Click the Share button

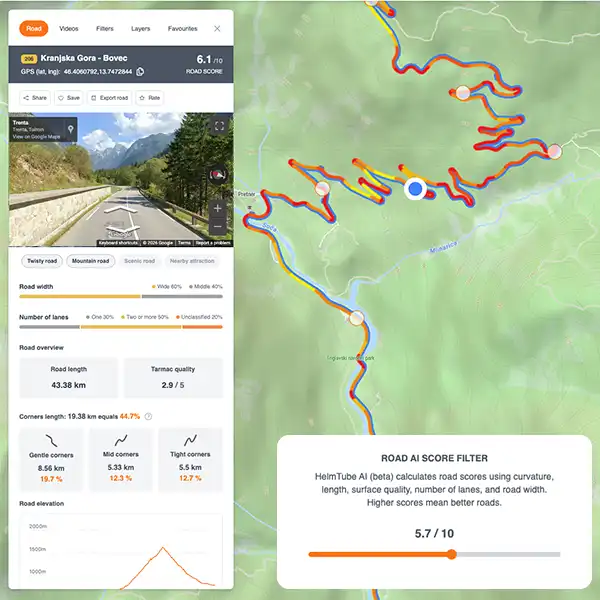pyautogui.click(x=35, y=98)
